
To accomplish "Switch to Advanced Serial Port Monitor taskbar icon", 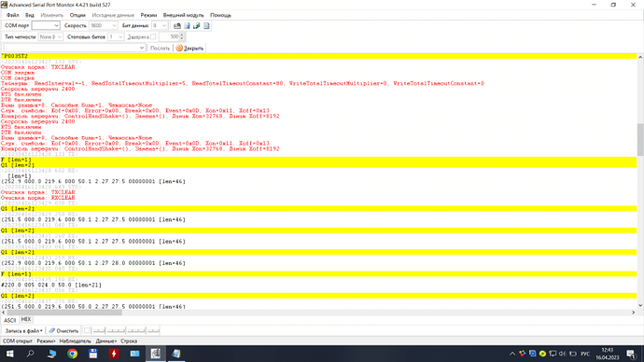I will click(156, 354).
